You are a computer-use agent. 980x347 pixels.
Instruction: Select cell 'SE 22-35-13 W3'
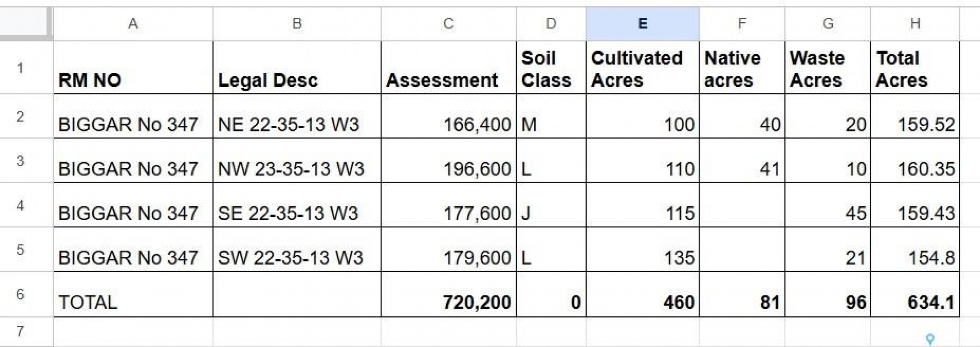pyautogui.click(x=297, y=205)
